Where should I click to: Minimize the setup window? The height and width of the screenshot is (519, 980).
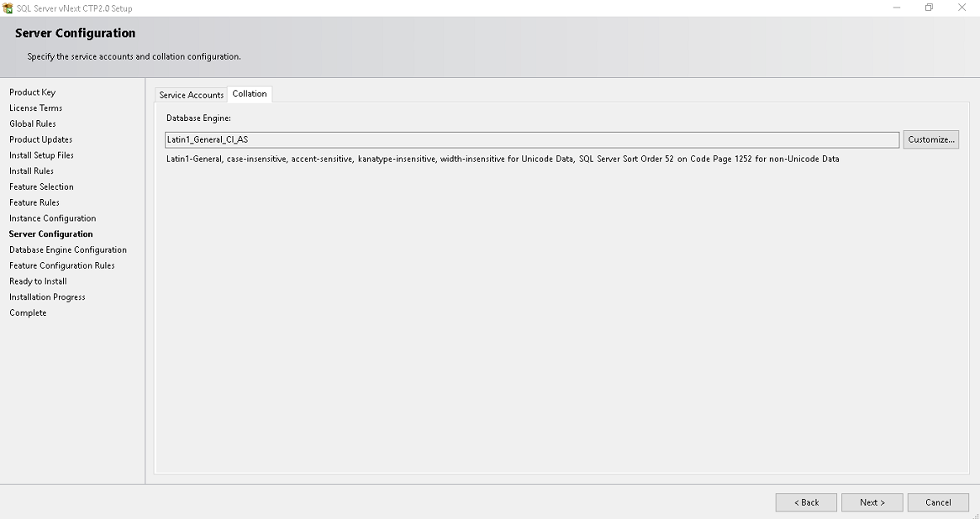click(897, 8)
